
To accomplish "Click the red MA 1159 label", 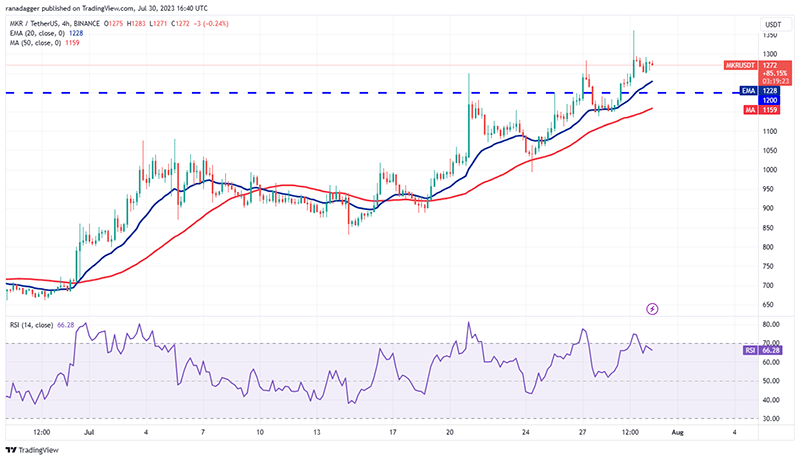I will 761,110.
